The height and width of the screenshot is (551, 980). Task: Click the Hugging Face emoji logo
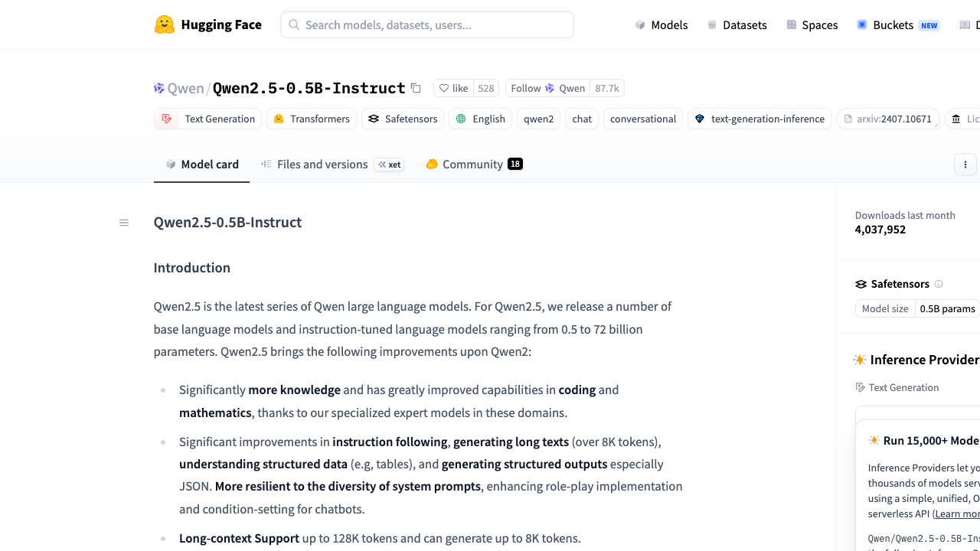[165, 24]
